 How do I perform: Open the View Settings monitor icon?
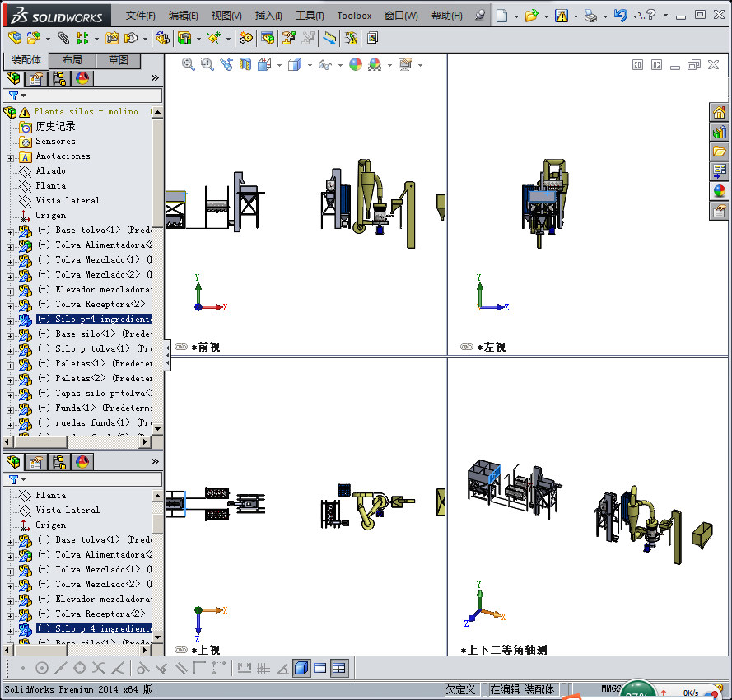pyautogui.click(x=405, y=64)
